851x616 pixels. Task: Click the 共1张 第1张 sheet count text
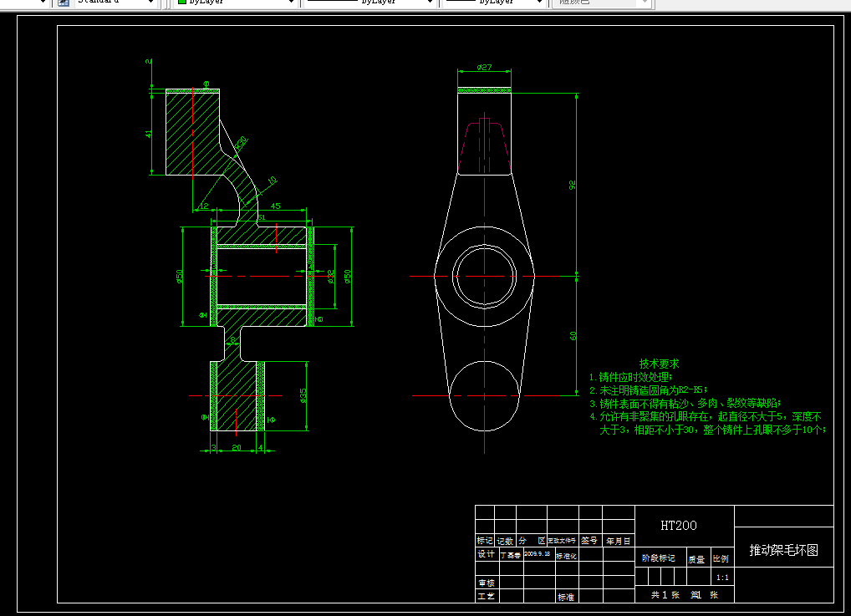click(685, 595)
